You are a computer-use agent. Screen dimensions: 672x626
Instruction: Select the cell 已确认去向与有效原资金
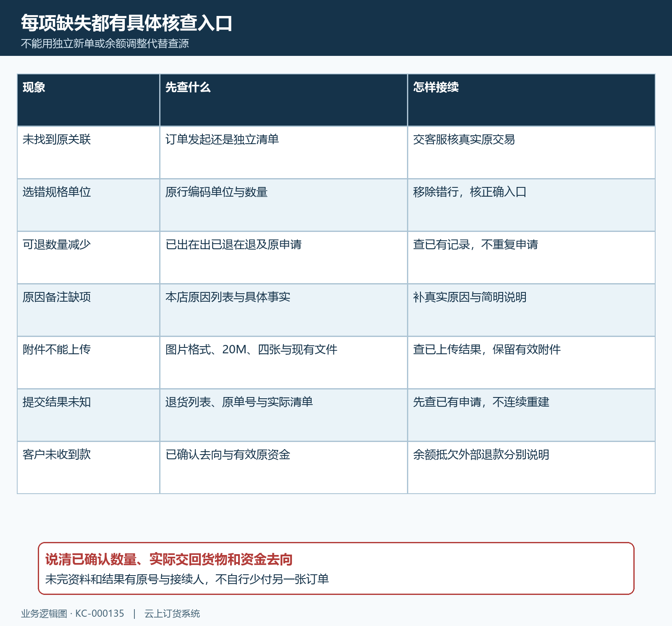(283, 468)
